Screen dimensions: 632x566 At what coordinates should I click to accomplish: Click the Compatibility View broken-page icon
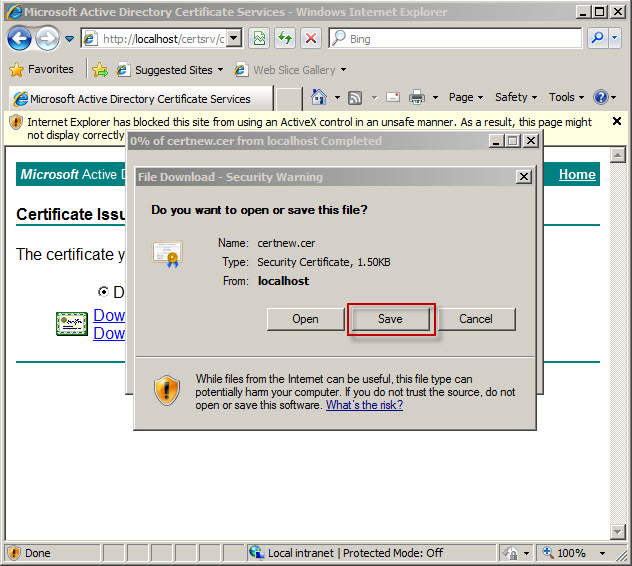point(259,39)
